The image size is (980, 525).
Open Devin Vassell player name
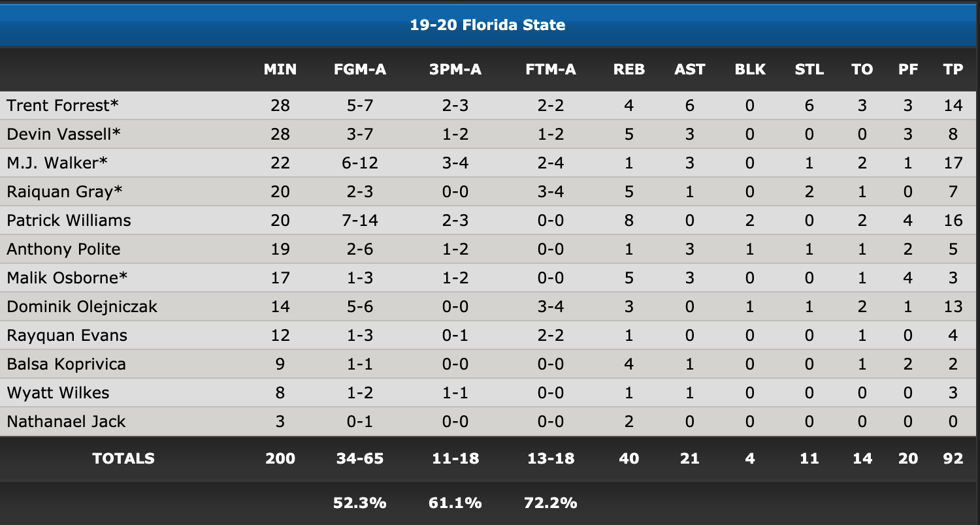pyautogui.click(x=64, y=134)
